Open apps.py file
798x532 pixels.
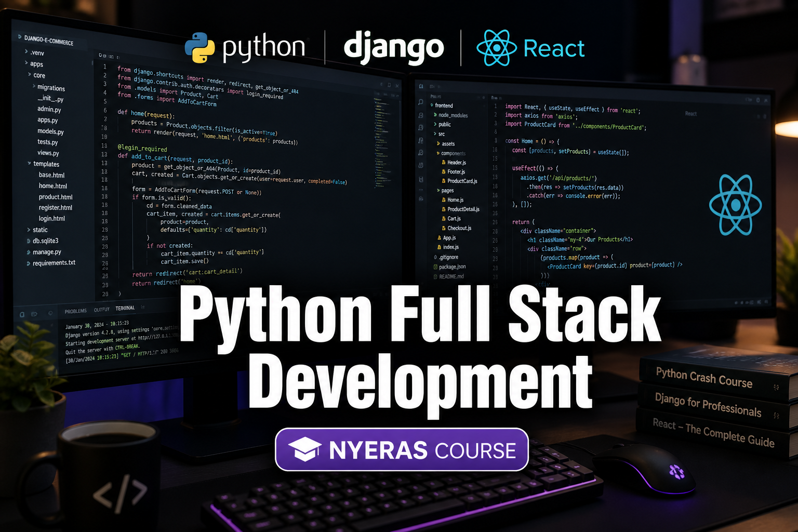point(48,120)
